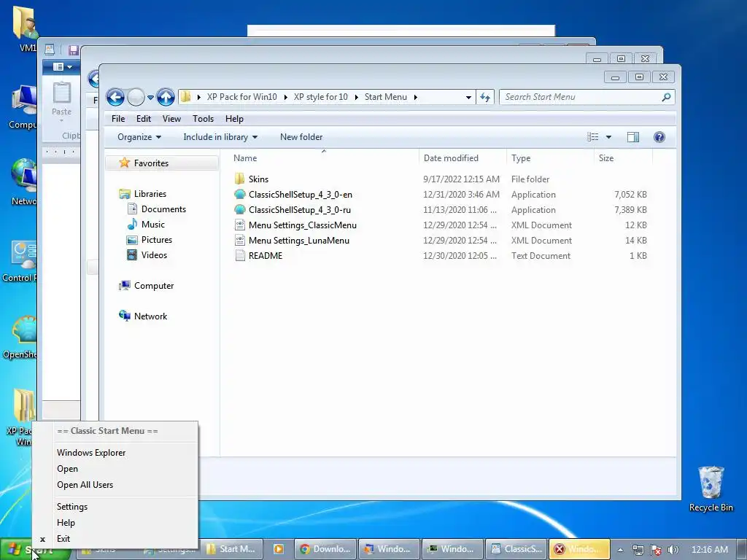Open Settings from Classic Start Menu
747x560 pixels.
pos(72,507)
